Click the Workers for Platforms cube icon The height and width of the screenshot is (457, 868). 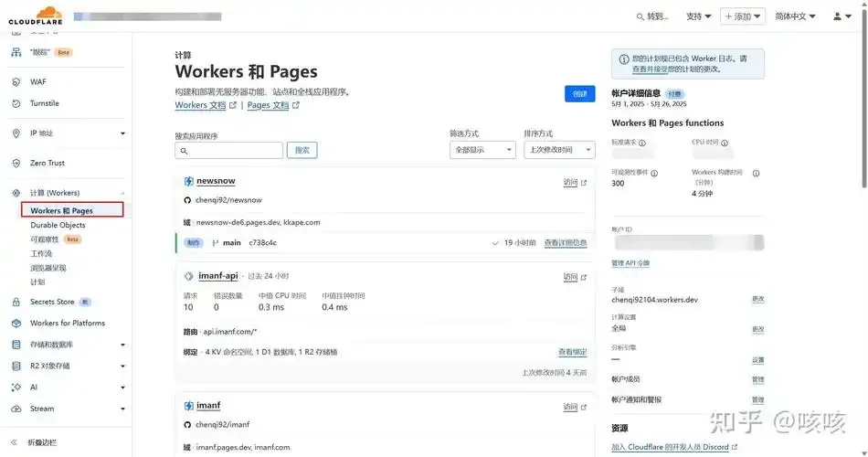(16, 323)
